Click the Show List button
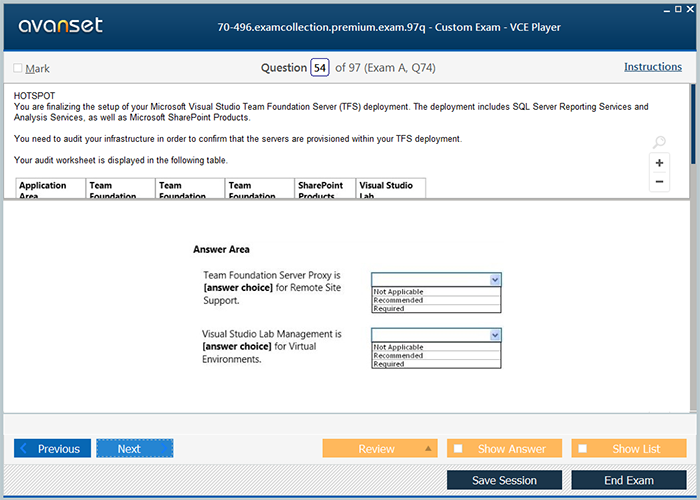The image size is (700, 500). (629, 448)
